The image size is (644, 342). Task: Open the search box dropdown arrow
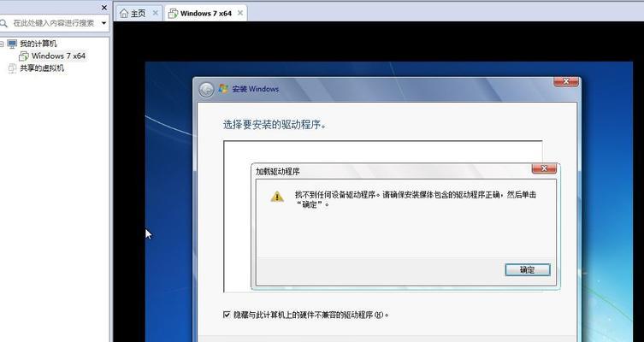coord(103,23)
